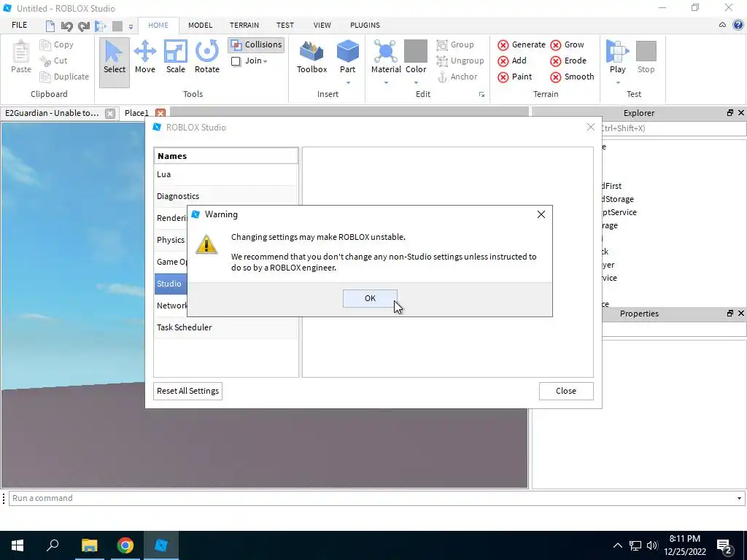Select Task Scheduler in the Names list
This screenshot has height=560, width=747.
226,327
